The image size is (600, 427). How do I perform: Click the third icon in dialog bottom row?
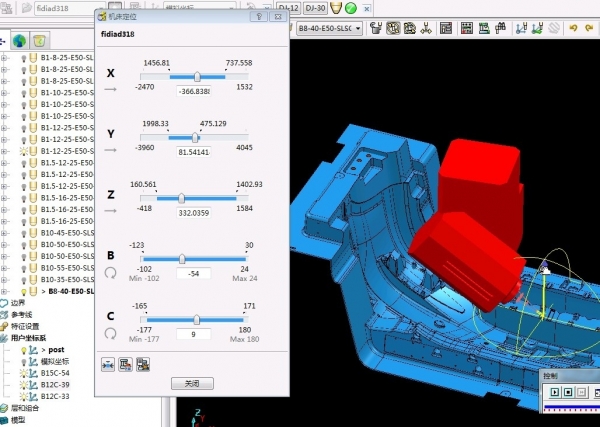tap(142, 363)
